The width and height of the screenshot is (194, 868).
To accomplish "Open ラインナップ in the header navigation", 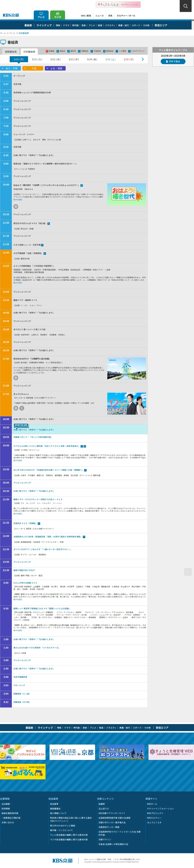I will pos(44,25).
